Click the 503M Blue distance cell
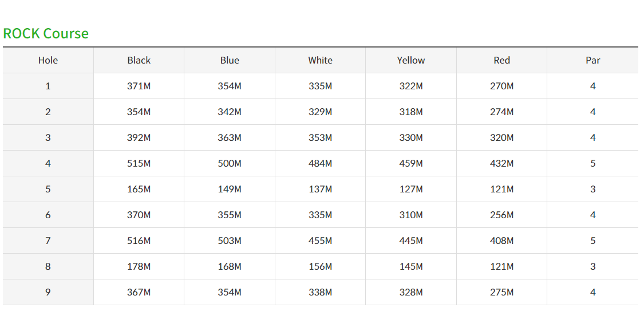644x335 pixels. (230, 241)
